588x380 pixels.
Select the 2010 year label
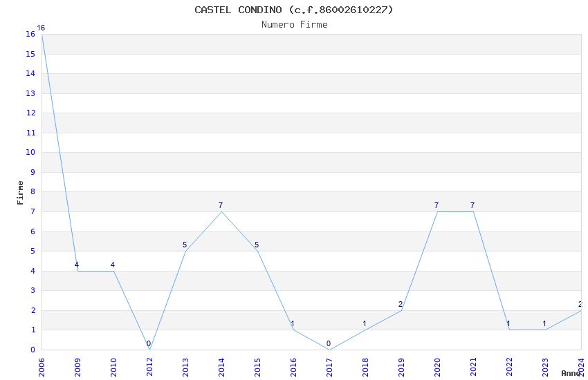pos(113,368)
